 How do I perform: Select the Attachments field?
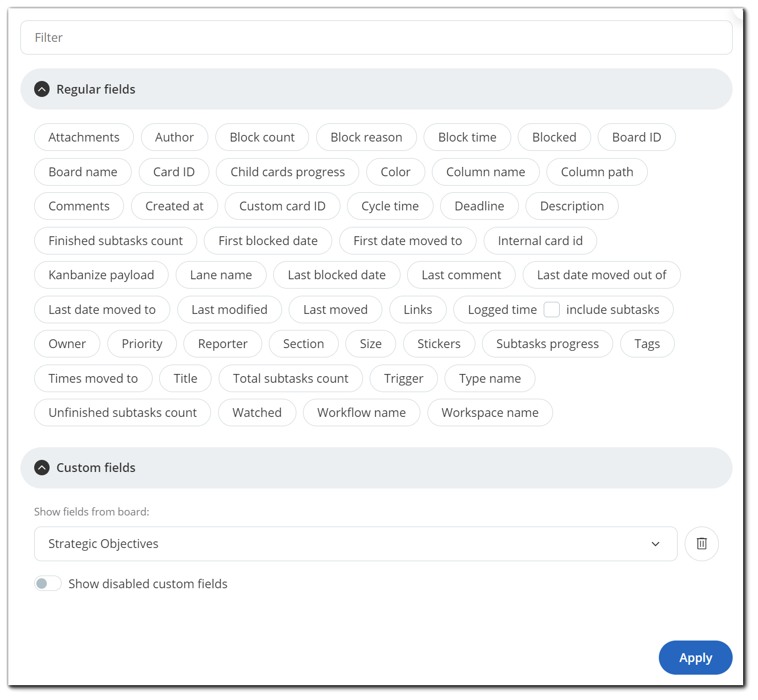(x=84, y=137)
